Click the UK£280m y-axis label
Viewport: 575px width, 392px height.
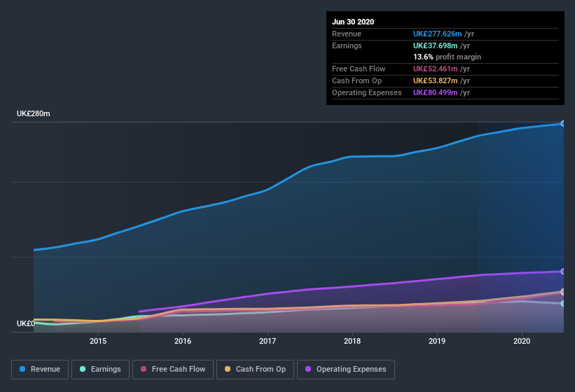tap(34, 113)
